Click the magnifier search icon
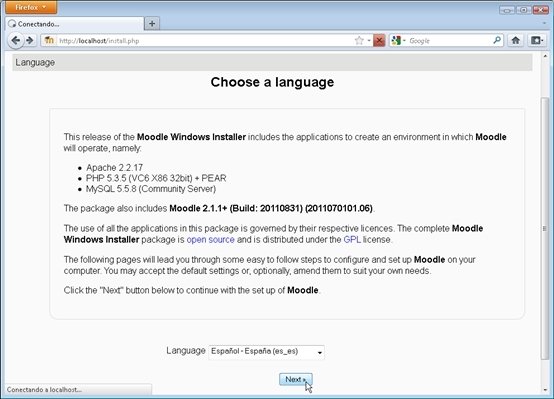 (x=497, y=40)
